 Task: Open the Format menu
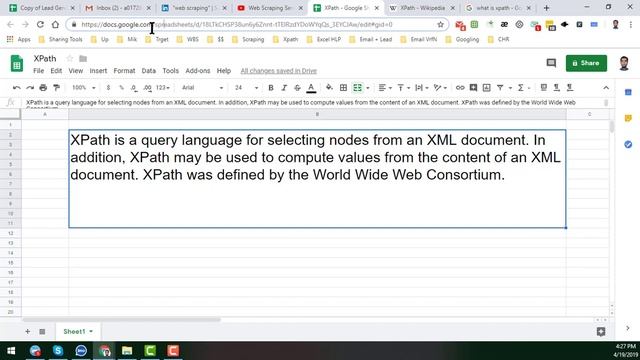[x=124, y=71]
